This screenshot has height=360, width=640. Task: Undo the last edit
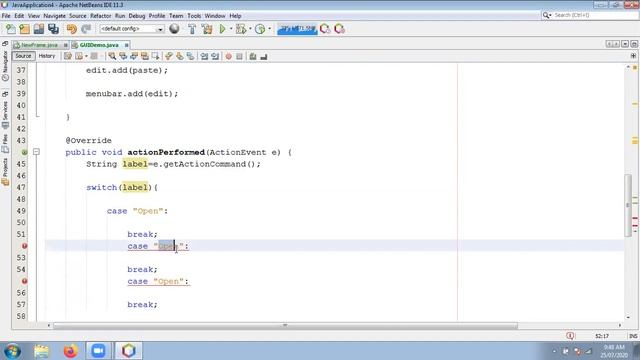point(72,29)
